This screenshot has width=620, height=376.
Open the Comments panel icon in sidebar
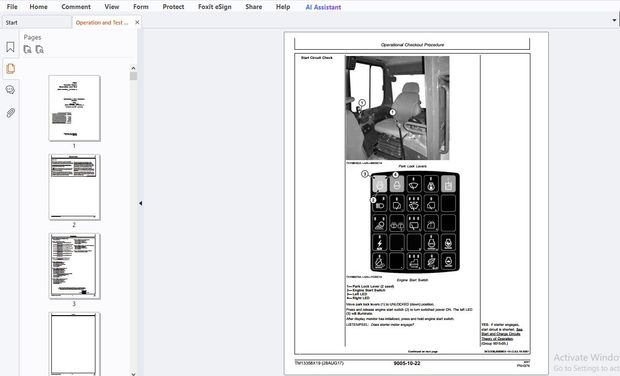10,90
